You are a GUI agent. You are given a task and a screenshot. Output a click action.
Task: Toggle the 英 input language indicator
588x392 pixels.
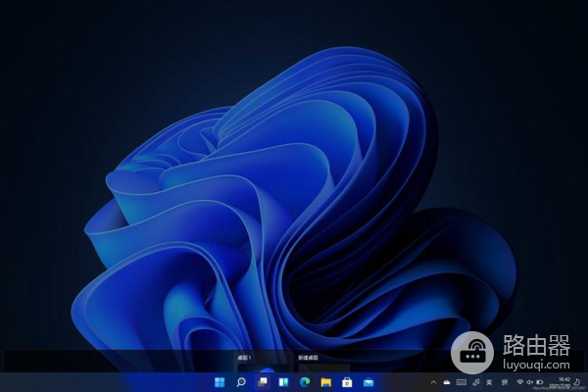click(490, 381)
